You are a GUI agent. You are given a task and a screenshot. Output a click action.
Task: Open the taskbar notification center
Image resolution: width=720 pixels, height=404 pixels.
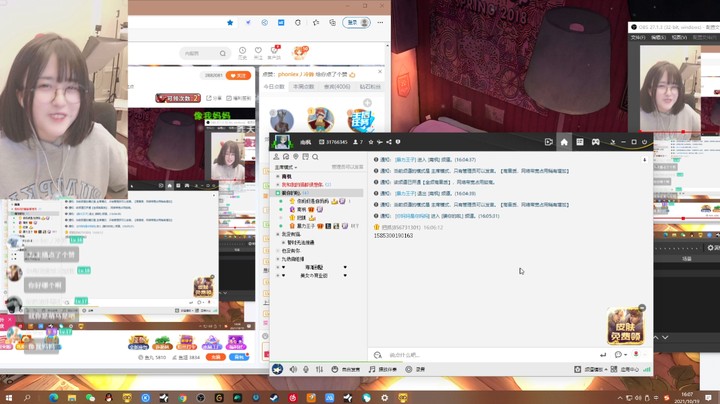click(x=709, y=398)
